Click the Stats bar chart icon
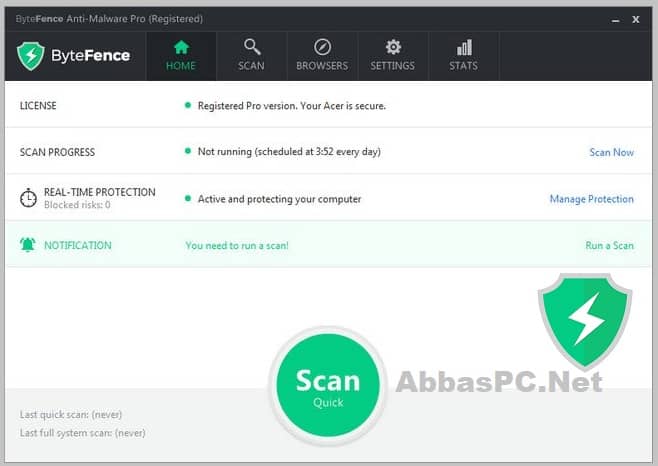This screenshot has width=658, height=466. click(x=464, y=47)
